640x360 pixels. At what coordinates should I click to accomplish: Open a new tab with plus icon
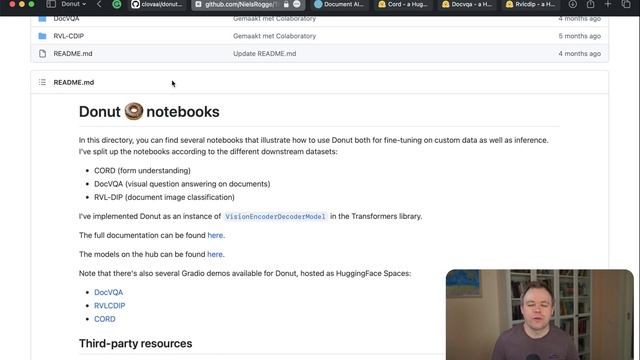click(x=608, y=4)
